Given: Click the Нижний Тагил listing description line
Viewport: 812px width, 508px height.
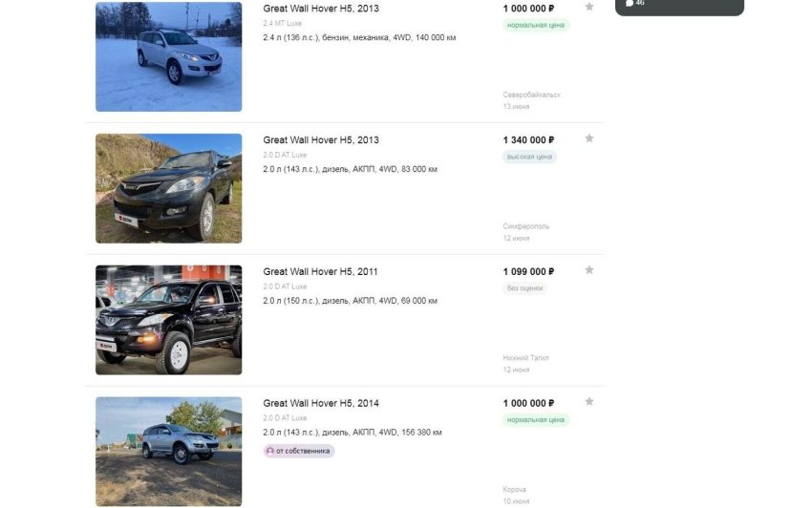Looking at the screenshot, I should (x=350, y=301).
